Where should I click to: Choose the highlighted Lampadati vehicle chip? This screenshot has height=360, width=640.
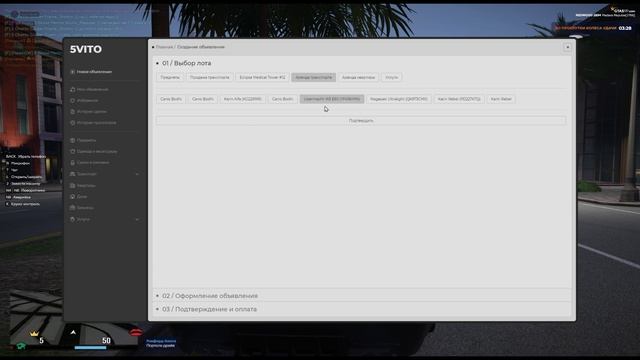(332, 99)
